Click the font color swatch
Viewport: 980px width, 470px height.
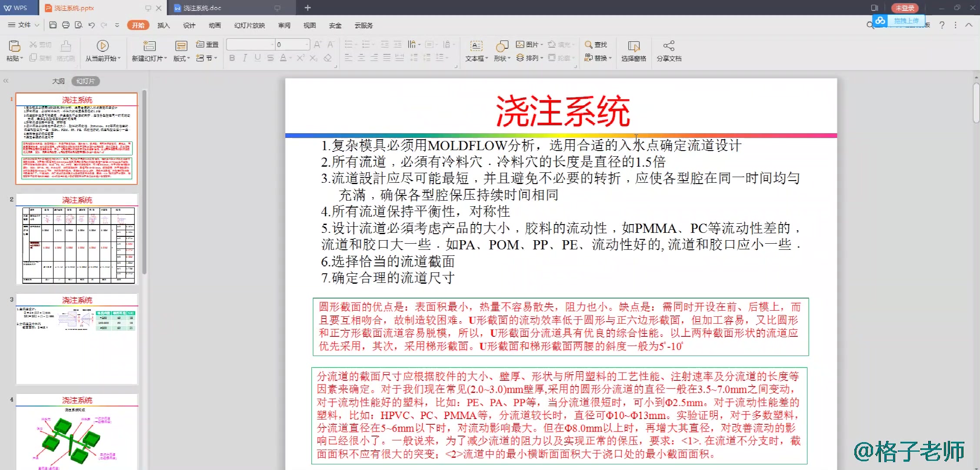pos(283,58)
